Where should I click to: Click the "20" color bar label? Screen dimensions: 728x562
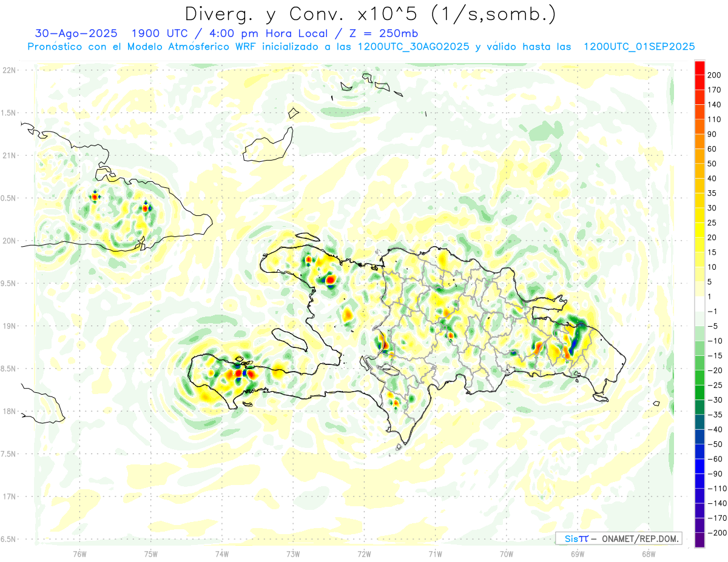(712, 237)
